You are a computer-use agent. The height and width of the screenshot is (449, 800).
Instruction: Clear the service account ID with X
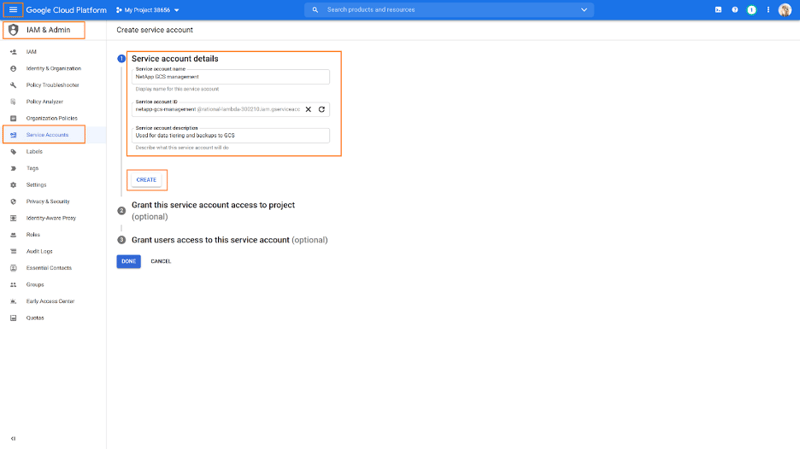tap(308, 109)
